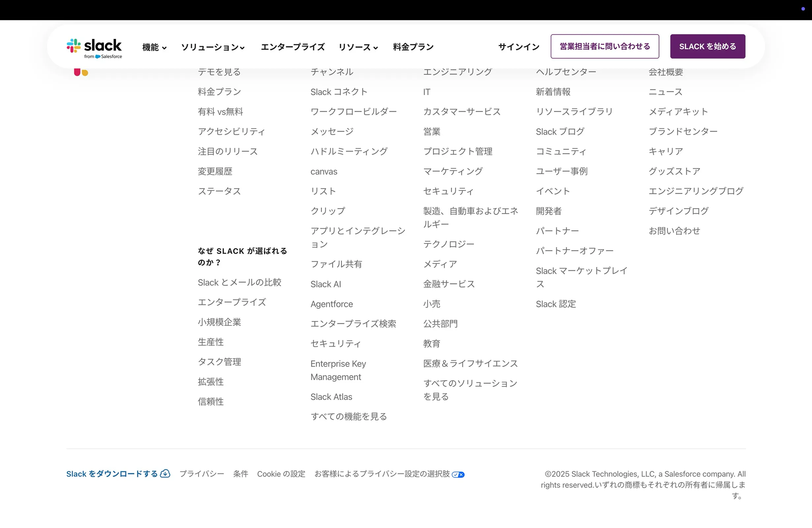Viewport: 812px width, 528px height.
Task: Click 変更履歴 link
Action: coord(215,171)
